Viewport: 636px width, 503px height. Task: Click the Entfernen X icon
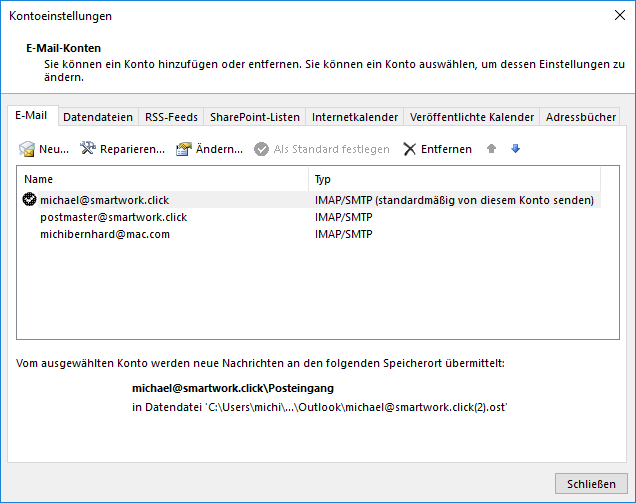point(409,149)
